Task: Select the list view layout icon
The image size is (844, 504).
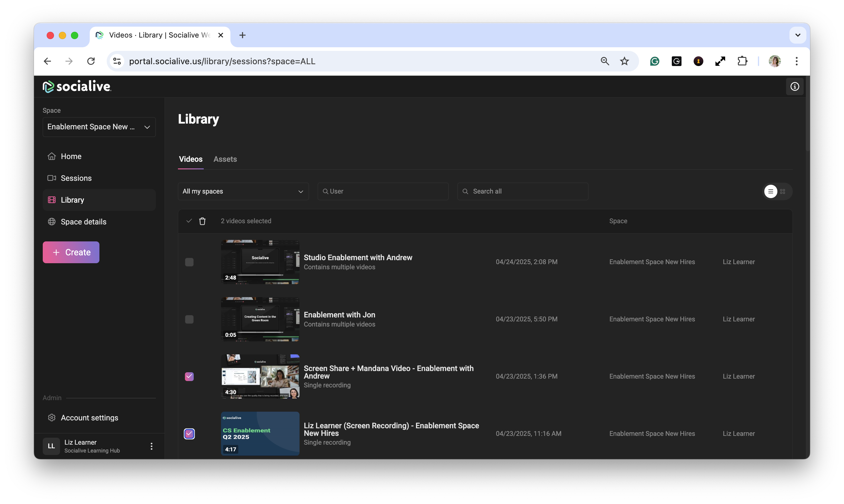Action: 771,191
